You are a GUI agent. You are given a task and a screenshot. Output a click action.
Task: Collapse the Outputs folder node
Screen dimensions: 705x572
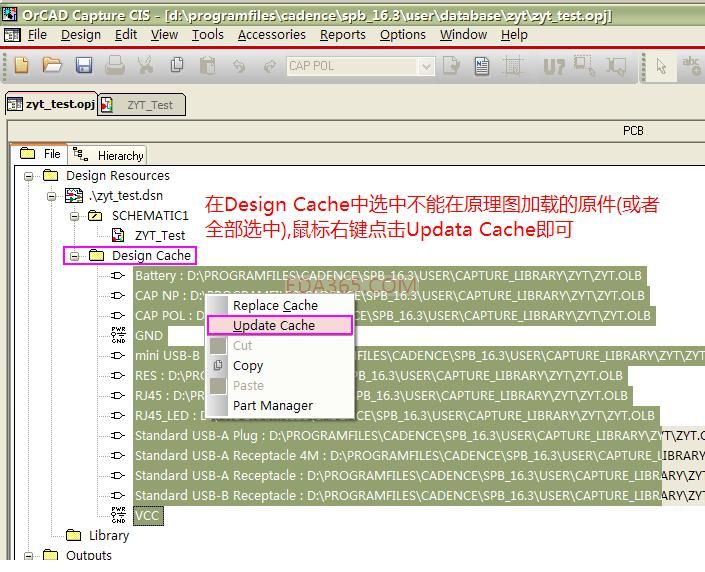pos(28,556)
